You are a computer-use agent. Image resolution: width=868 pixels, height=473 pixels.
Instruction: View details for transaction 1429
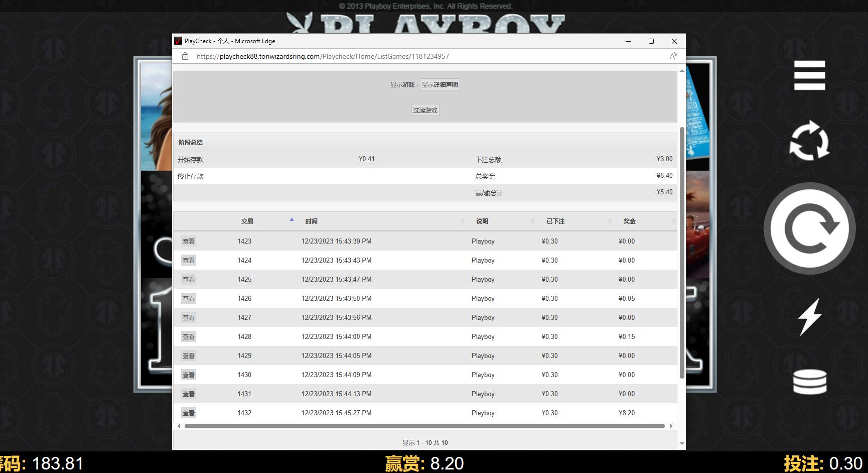click(189, 356)
